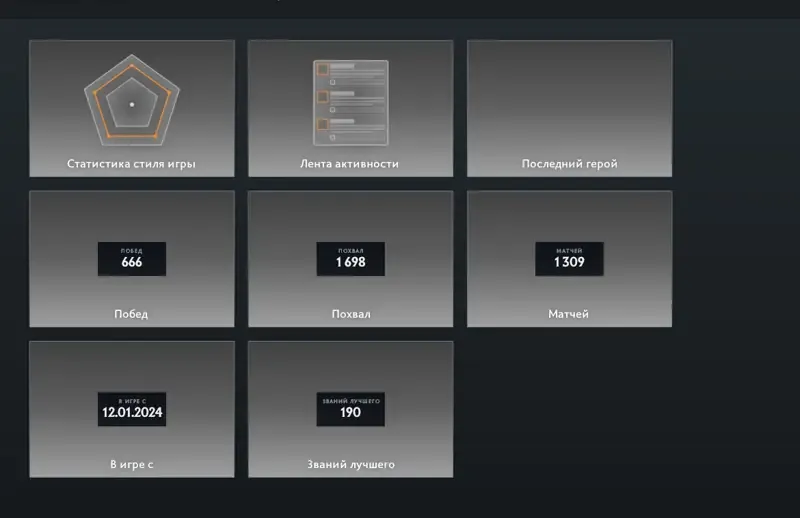Image resolution: width=800 pixels, height=518 pixels.
Task: Click the 1 309 matches badge
Action: 569,259
